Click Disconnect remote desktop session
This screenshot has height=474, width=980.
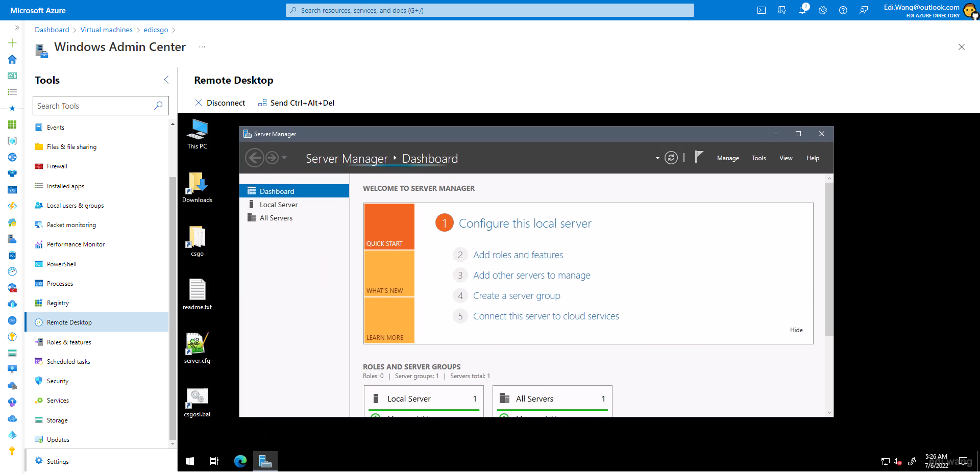pos(220,103)
